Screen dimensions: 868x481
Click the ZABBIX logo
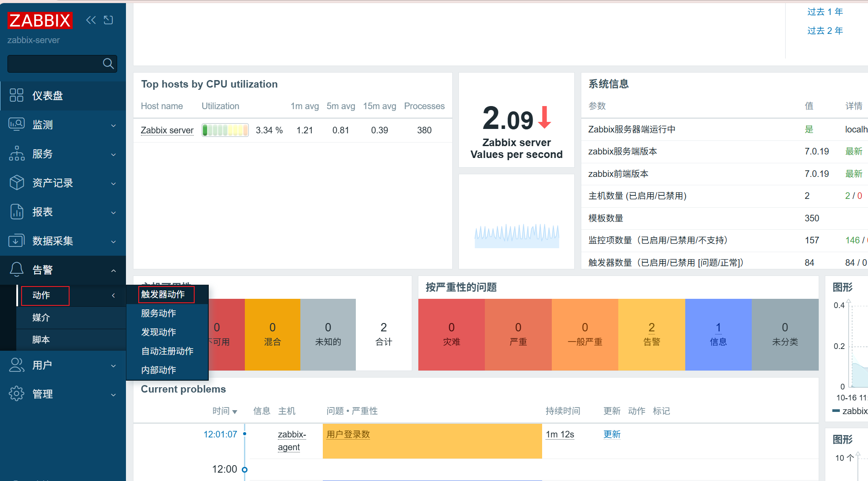click(40, 20)
